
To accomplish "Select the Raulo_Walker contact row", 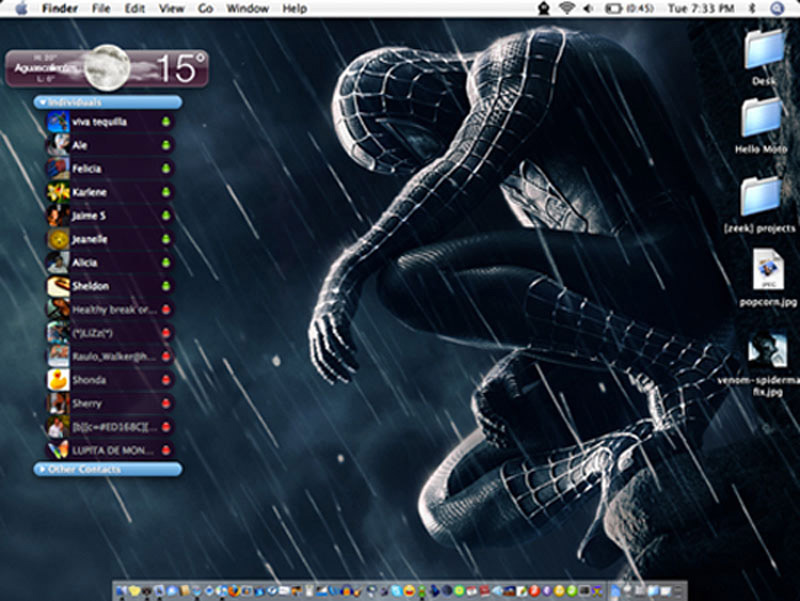I will point(110,357).
